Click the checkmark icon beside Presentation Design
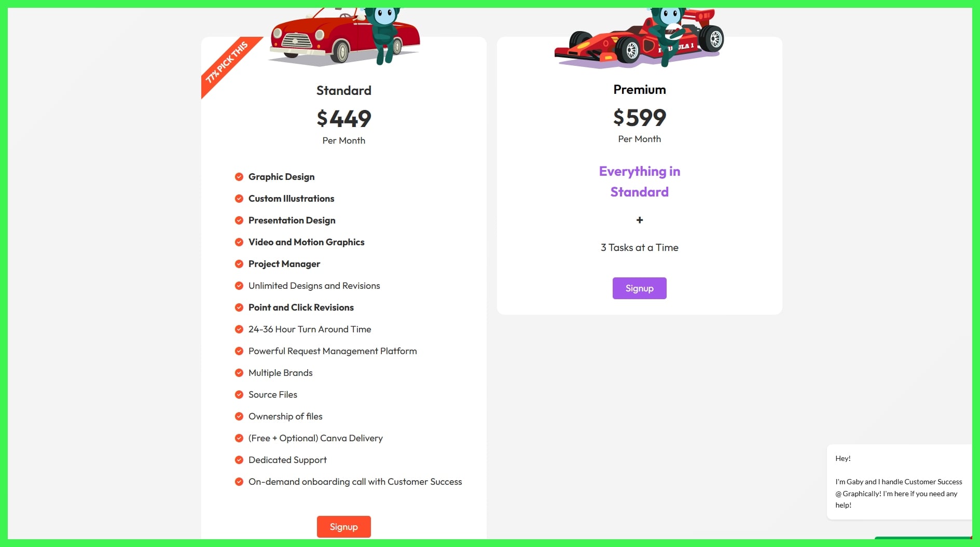 (x=239, y=220)
